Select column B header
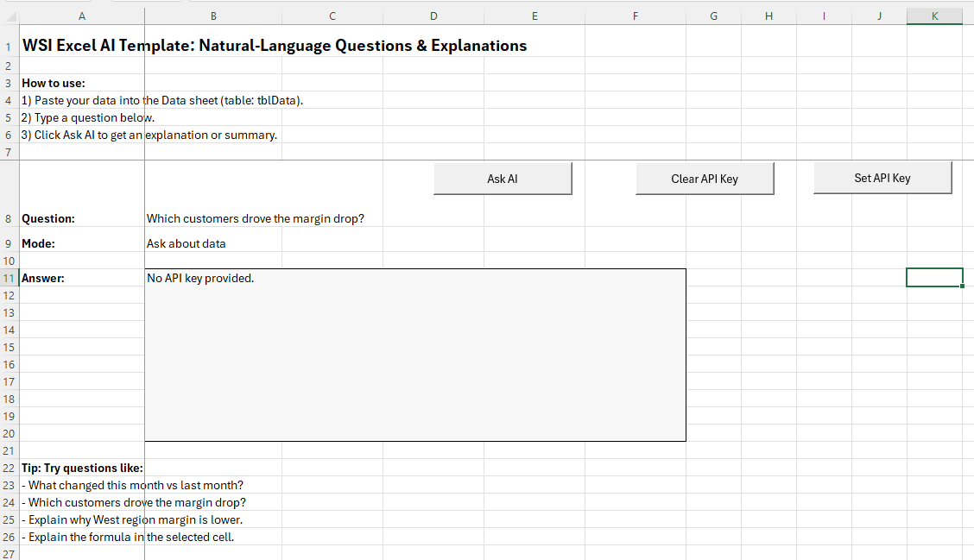 pos(213,16)
